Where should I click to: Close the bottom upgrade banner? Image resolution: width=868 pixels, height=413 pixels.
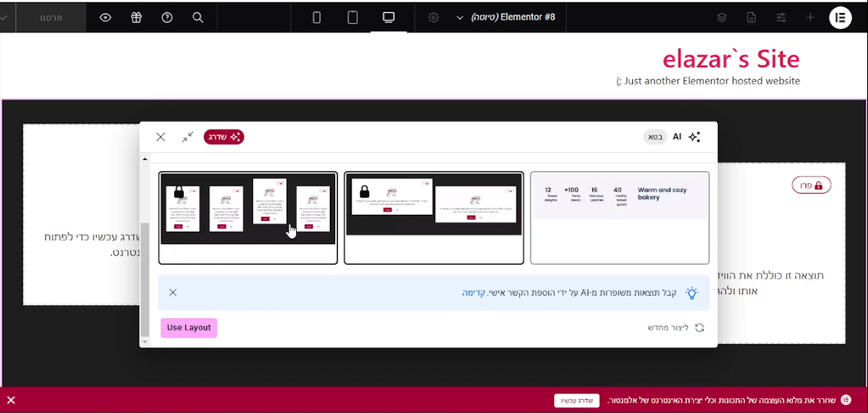tap(11, 401)
